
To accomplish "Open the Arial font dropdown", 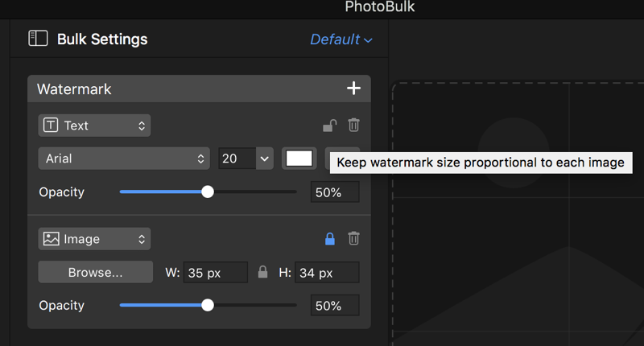I will click(124, 159).
